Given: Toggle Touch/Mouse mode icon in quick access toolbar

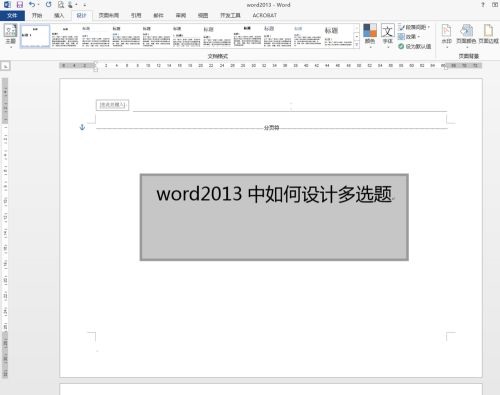Looking at the screenshot, I should pyautogui.click(x=71, y=5).
